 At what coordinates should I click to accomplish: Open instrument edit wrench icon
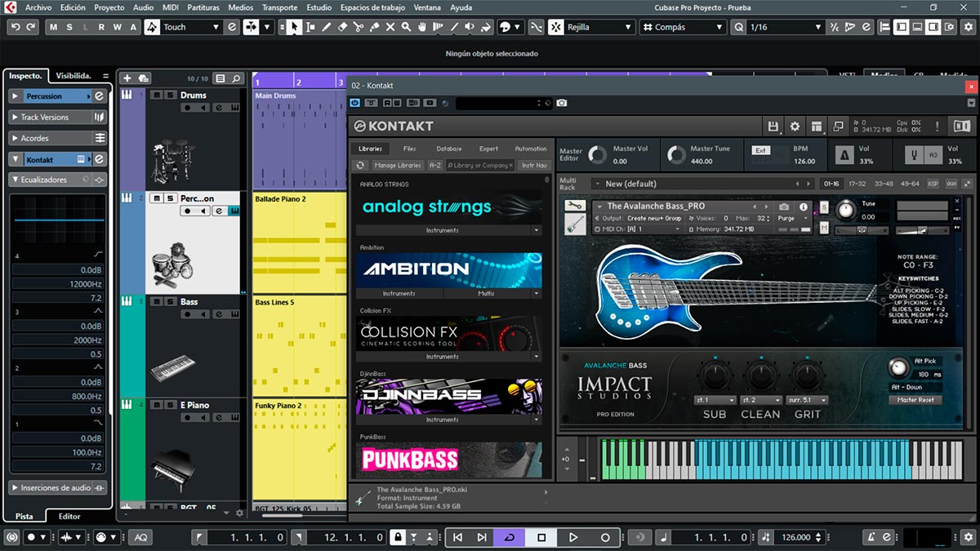click(x=575, y=206)
